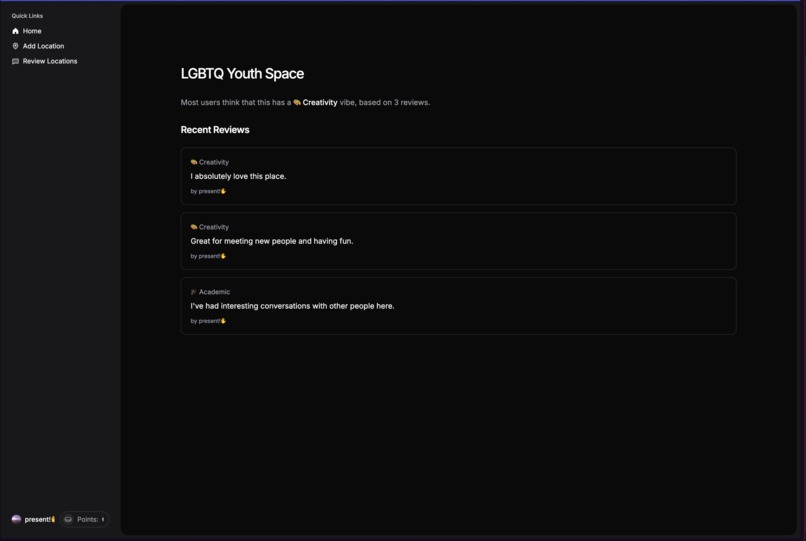
Task: Click the Add Location pin icon
Action: click(x=15, y=46)
